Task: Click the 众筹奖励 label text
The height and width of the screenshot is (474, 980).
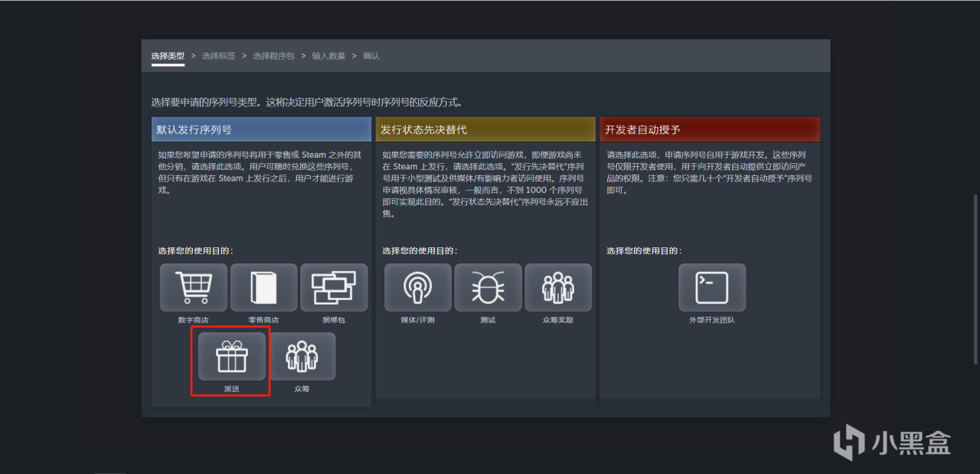Action: (558, 320)
